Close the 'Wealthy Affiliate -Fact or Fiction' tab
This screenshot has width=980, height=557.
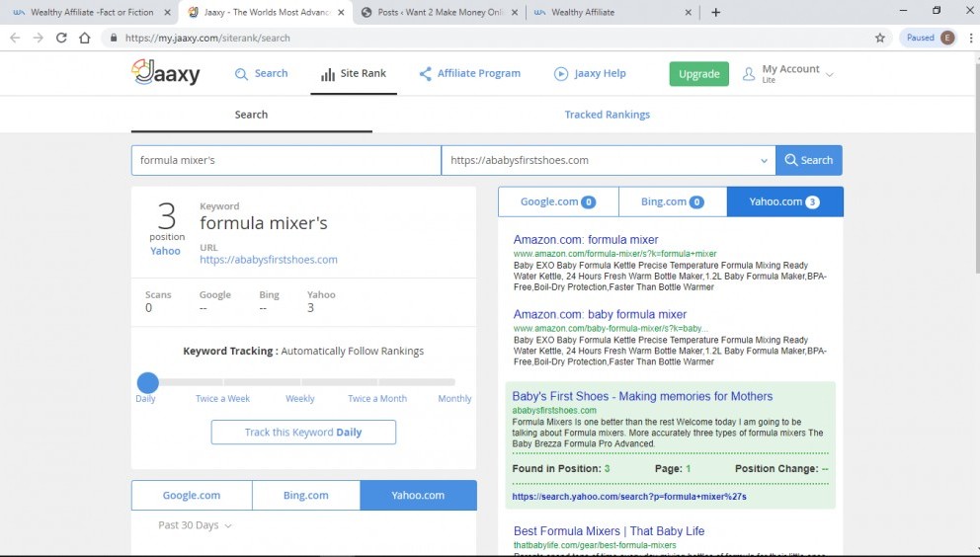coord(167,12)
